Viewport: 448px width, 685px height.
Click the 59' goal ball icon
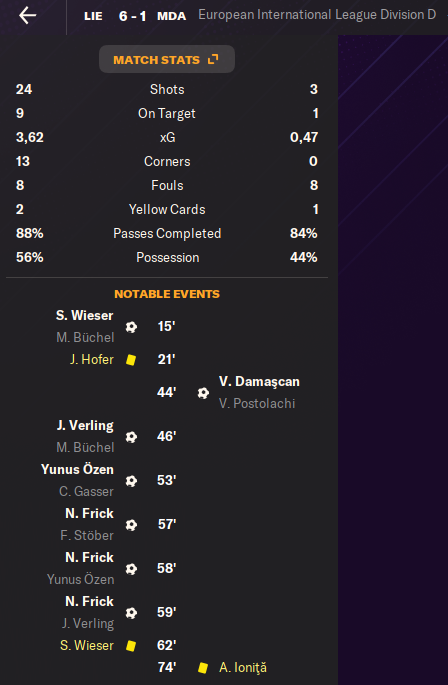131,613
